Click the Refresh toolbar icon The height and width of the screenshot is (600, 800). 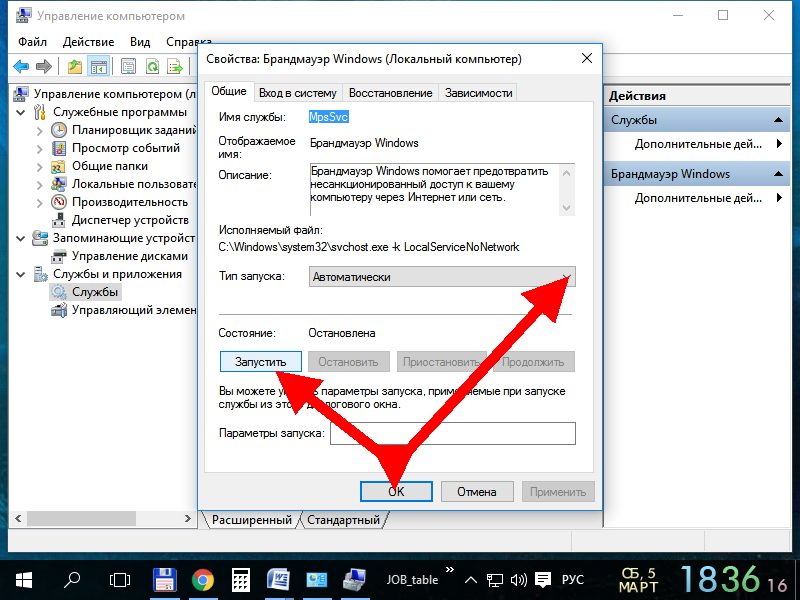click(x=152, y=67)
